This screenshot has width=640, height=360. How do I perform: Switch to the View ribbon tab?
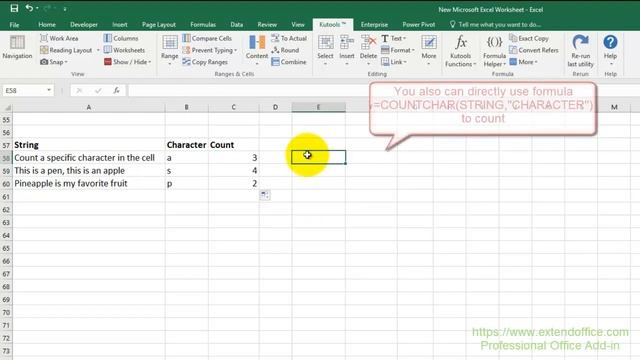click(298, 24)
